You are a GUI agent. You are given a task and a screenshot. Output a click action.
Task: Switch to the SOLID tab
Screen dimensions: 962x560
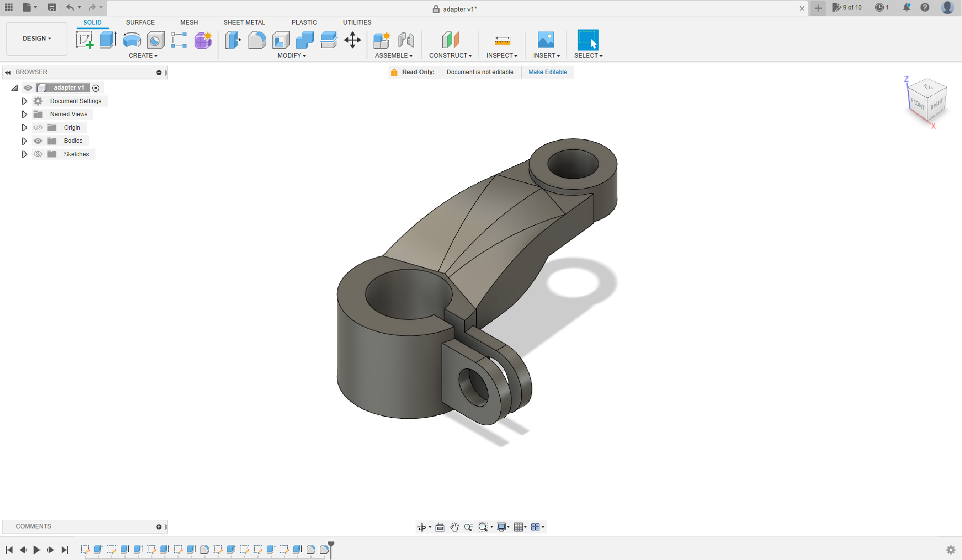click(92, 23)
